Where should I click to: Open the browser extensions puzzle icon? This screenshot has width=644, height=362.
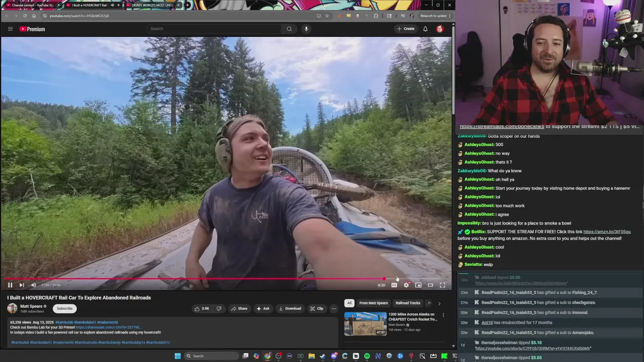(x=376, y=16)
